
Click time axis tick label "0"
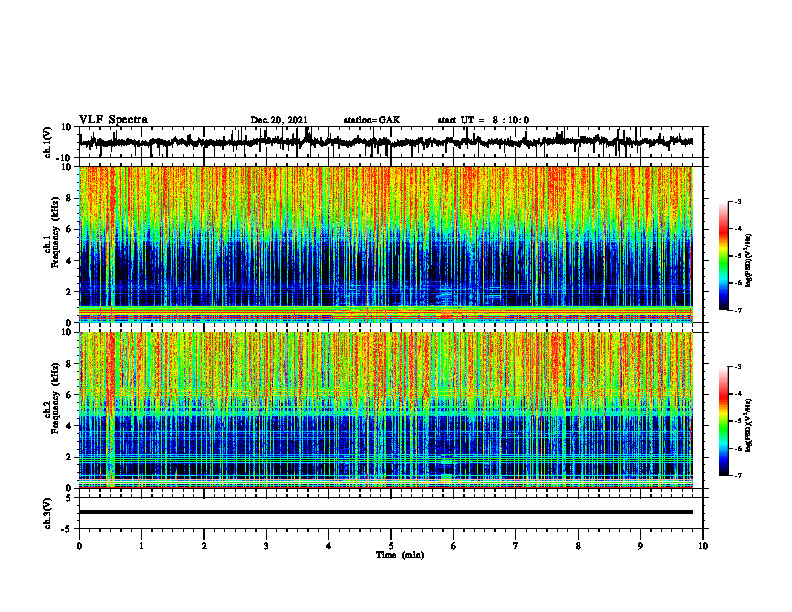[79, 546]
